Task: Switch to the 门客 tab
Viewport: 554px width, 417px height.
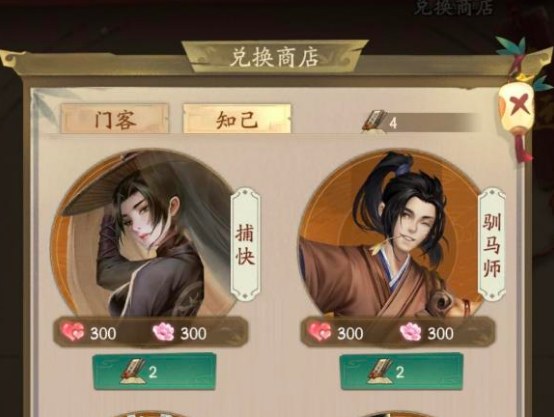Action: click(114, 119)
